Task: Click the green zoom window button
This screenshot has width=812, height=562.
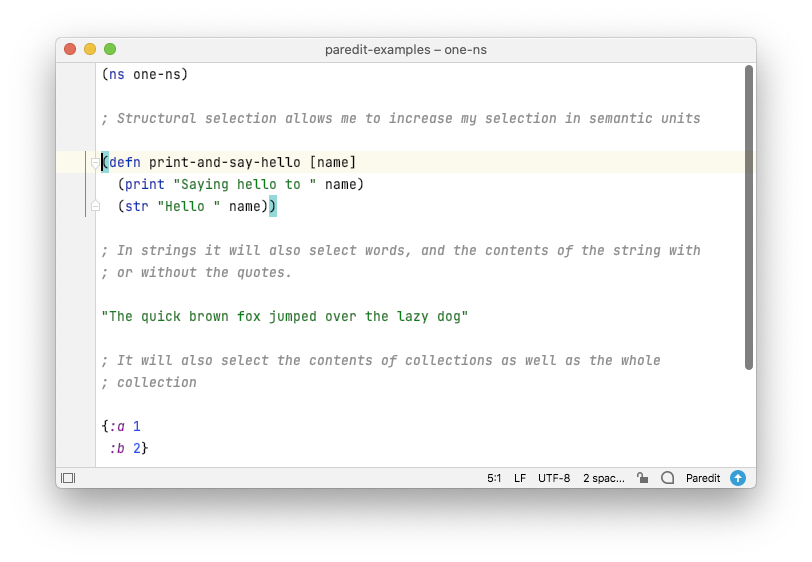Action: pyautogui.click(x=110, y=49)
